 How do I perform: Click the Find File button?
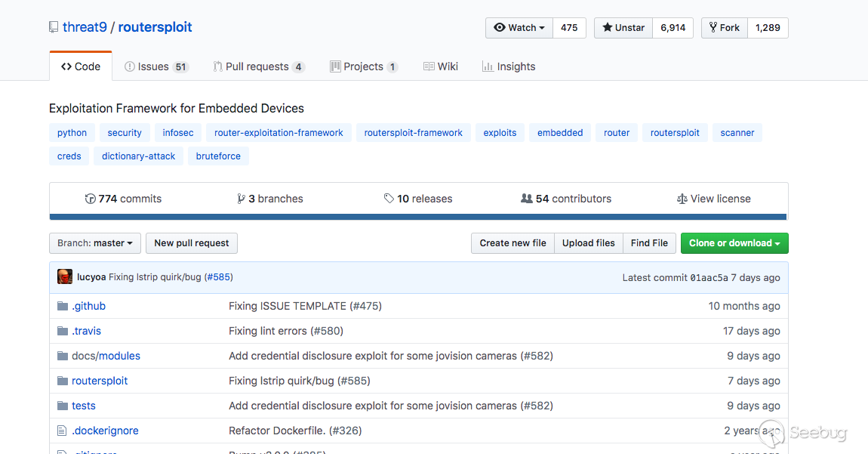pyautogui.click(x=649, y=243)
